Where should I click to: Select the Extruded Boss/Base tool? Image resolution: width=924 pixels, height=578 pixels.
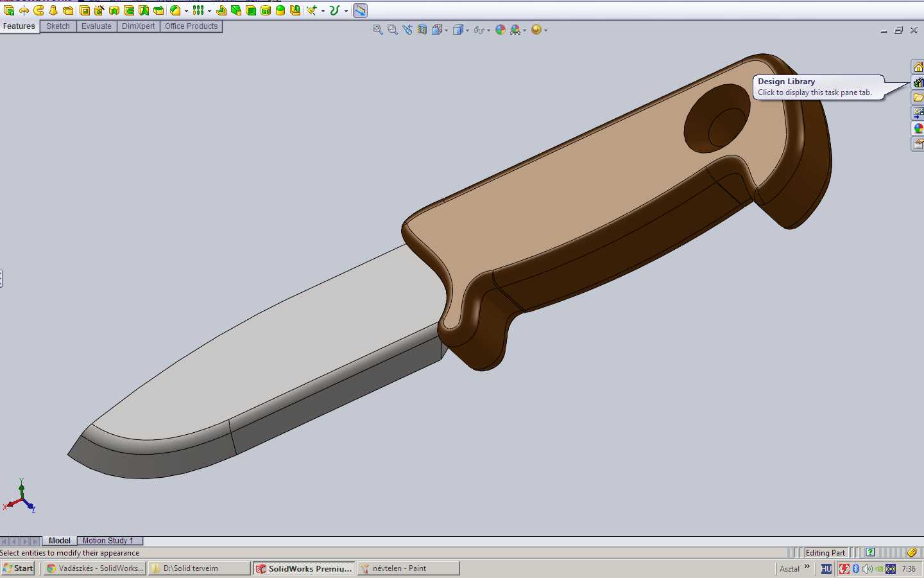(x=9, y=10)
